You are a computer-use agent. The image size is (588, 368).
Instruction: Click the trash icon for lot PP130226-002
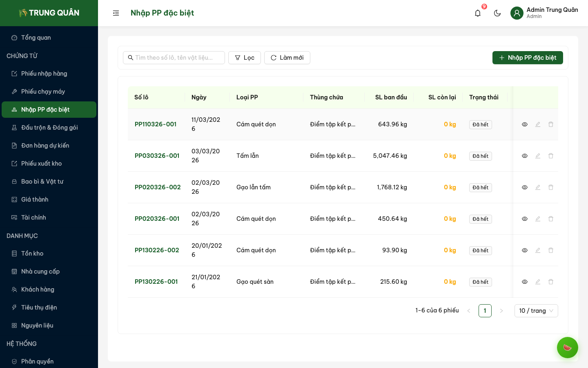[x=551, y=250]
